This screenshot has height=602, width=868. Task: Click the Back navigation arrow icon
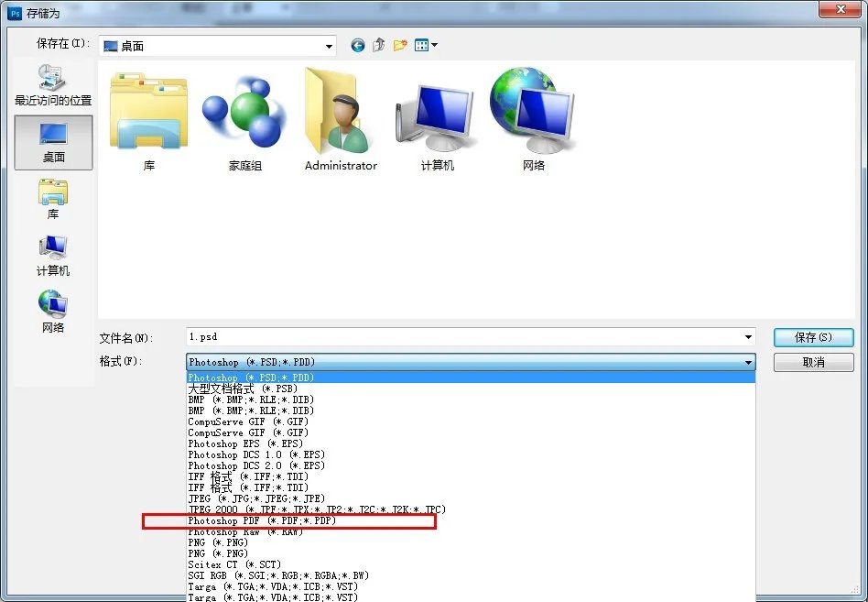click(357, 45)
